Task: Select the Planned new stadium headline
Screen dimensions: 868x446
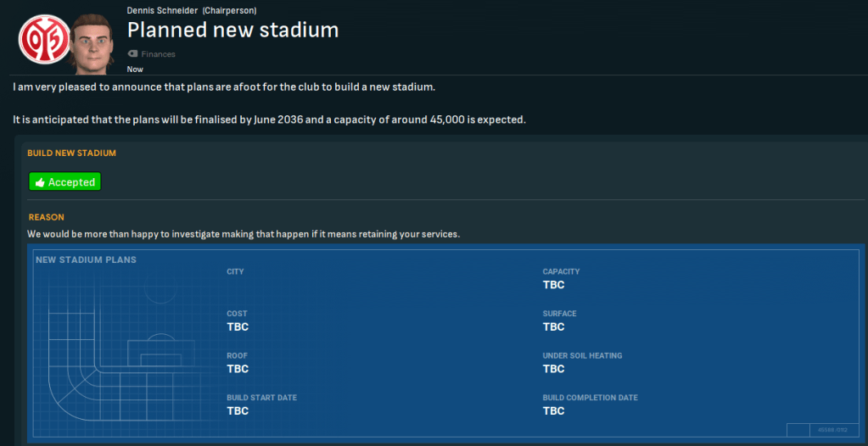Action: [x=232, y=31]
